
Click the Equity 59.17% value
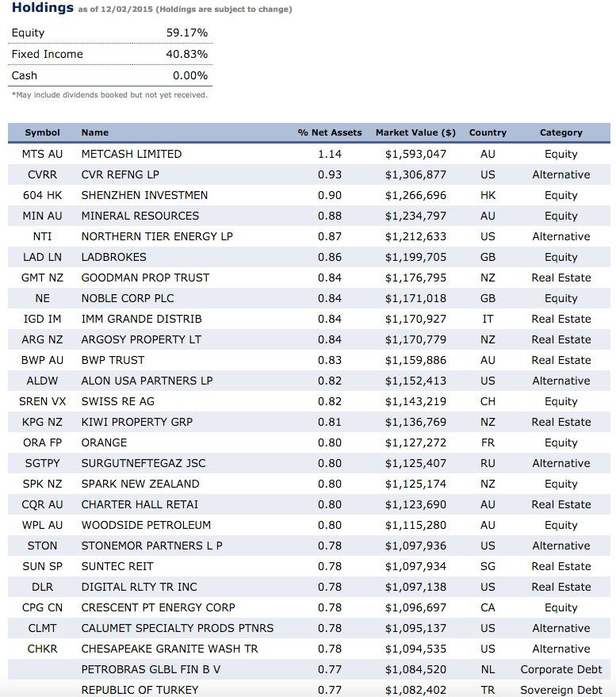coord(186,33)
